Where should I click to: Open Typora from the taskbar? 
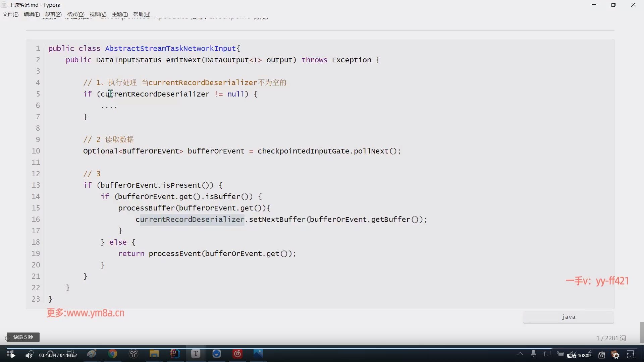coord(196,354)
